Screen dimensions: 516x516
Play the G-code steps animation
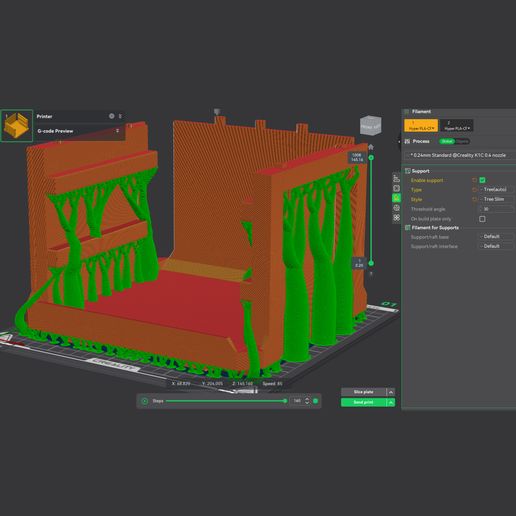click(145, 401)
